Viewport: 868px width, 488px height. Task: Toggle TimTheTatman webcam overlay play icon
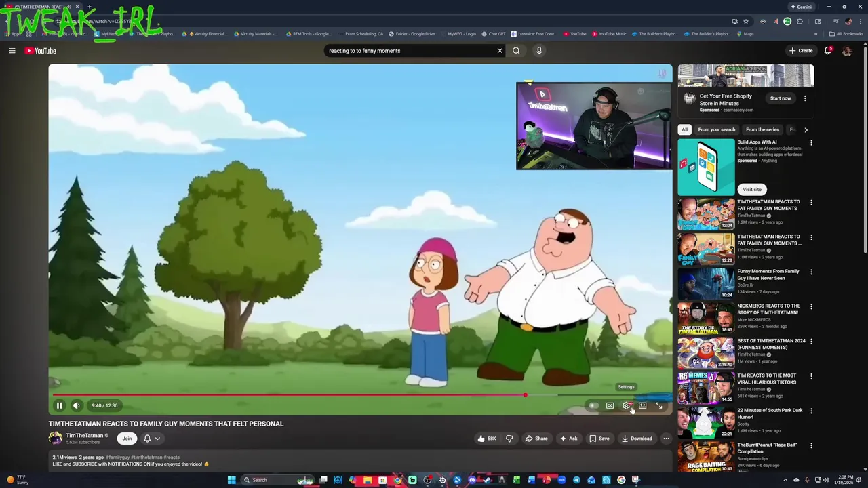point(542,94)
